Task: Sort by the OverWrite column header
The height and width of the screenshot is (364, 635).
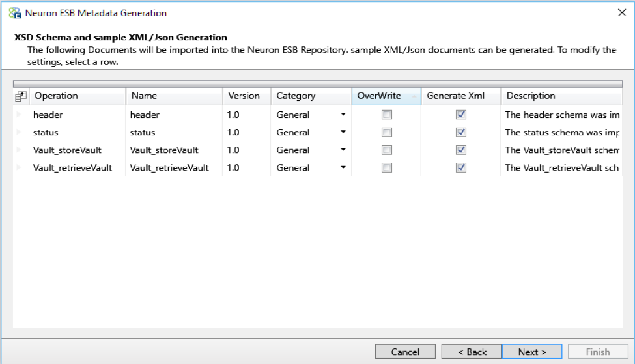Action: (386, 96)
